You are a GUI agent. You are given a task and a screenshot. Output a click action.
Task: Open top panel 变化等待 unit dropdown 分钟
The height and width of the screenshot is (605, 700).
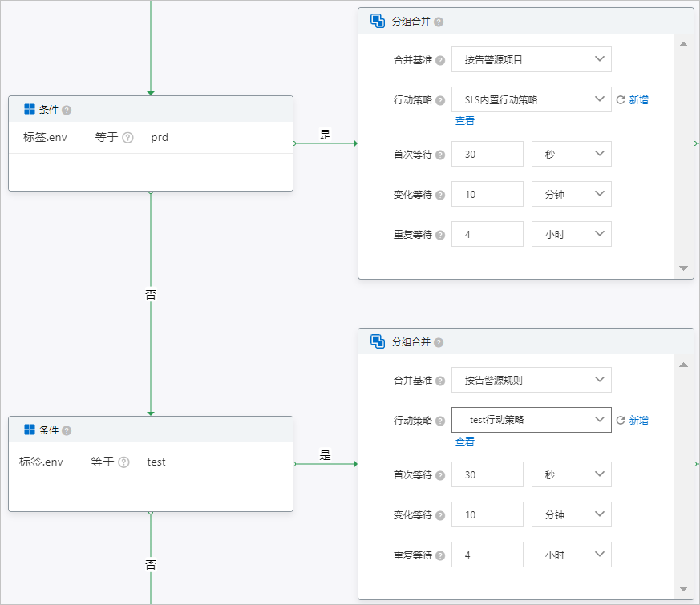click(572, 194)
